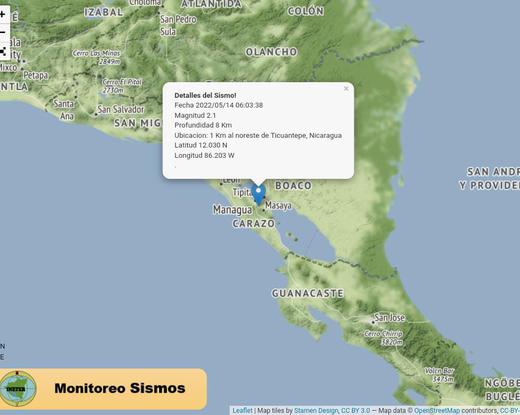The image size is (520, 415).
Task: Click the Petapa label on map
Action: click(36, 75)
